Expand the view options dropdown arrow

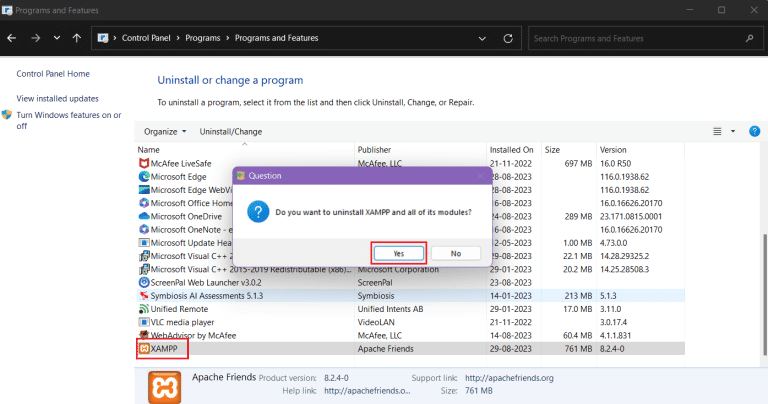point(732,131)
